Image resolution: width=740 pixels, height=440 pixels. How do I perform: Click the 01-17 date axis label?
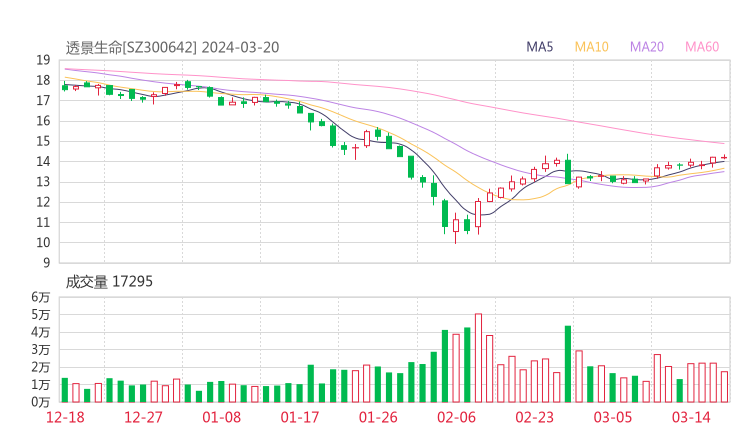click(300, 417)
